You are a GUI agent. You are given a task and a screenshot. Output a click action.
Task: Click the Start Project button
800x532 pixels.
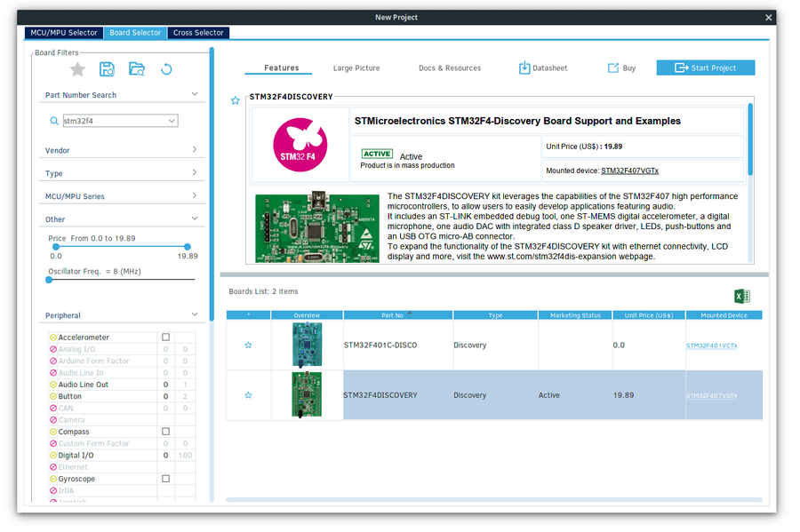[x=705, y=67]
